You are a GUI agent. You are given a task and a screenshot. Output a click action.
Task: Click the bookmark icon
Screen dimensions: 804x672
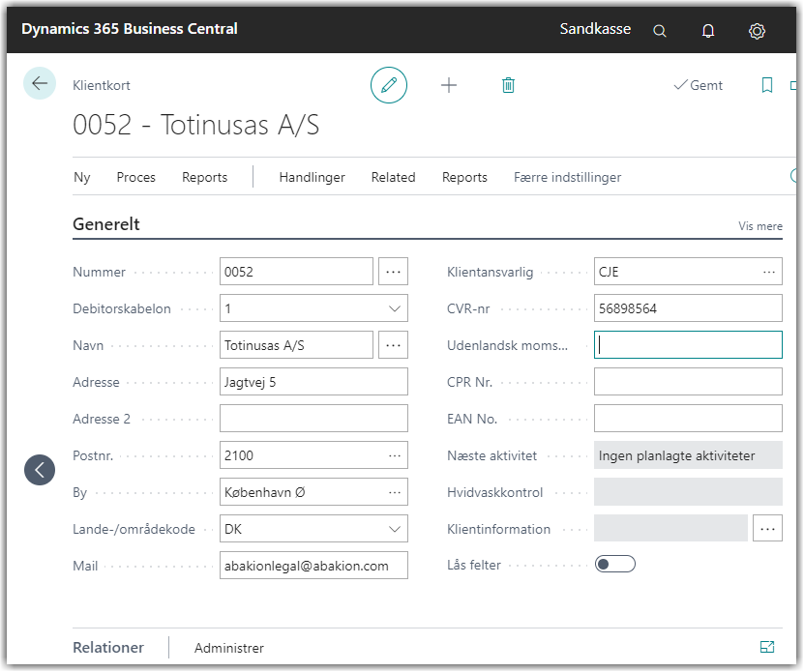(x=766, y=85)
